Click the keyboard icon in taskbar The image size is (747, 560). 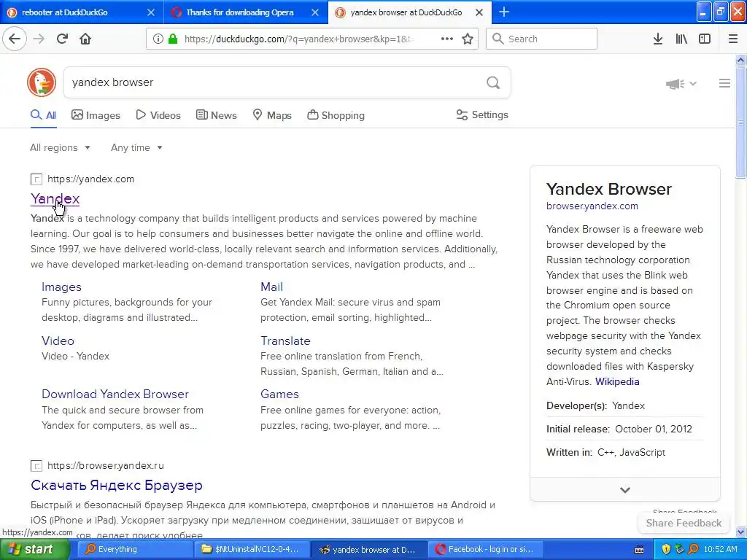pos(639,550)
